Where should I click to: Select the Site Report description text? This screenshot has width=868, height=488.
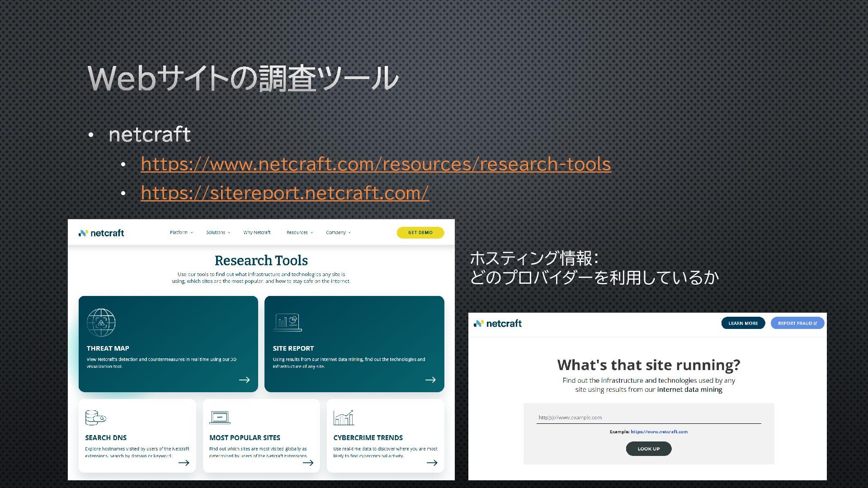point(349,363)
